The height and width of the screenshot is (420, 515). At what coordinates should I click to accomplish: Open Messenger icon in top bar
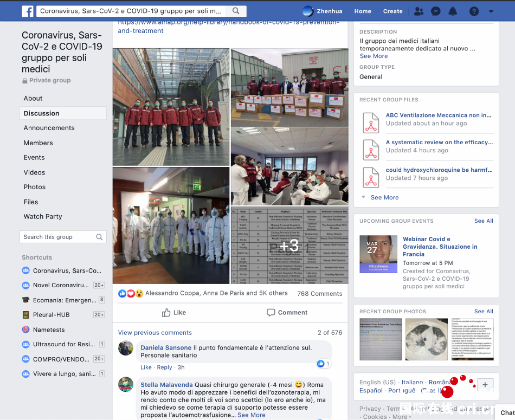click(435, 11)
